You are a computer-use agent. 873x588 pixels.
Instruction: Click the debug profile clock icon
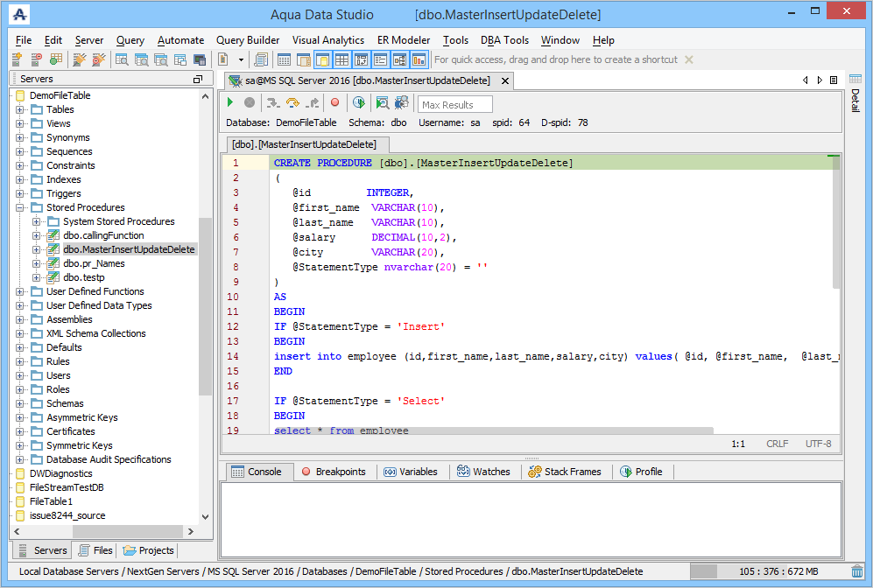tap(358, 103)
